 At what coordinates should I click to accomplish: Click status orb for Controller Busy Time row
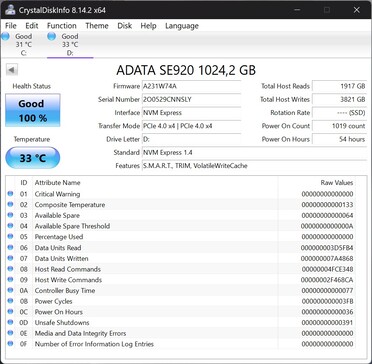point(10,290)
